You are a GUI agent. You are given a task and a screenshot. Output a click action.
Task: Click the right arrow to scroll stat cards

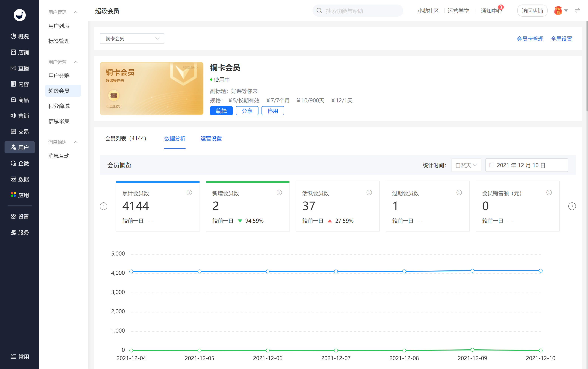(572, 206)
